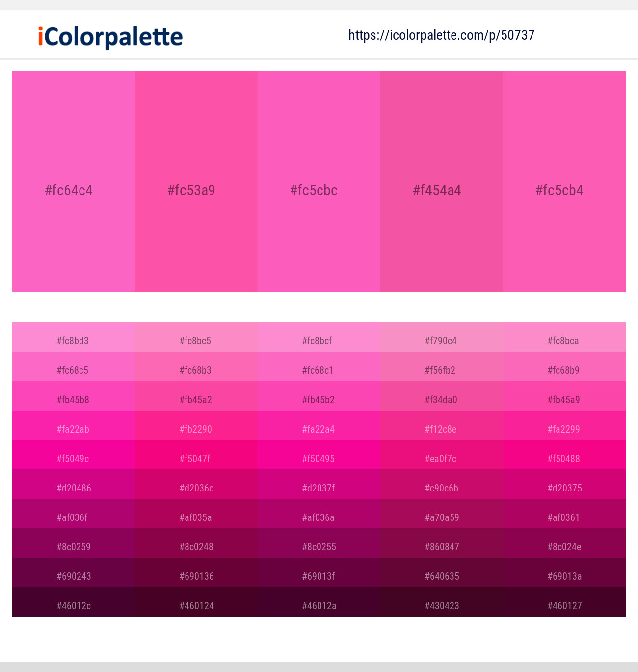Select the #fb45a2 shade
This screenshot has width=638, height=672.
point(196,399)
